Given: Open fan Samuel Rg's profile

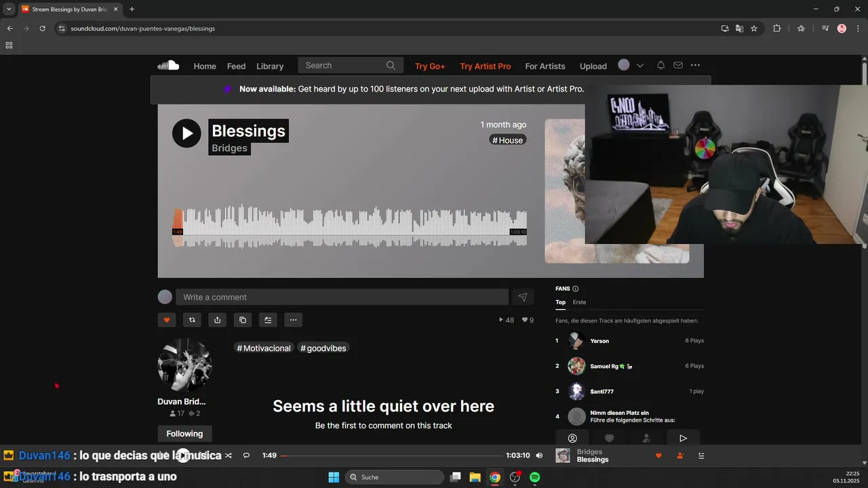Looking at the screenshot, I should (x=611, y=366).
